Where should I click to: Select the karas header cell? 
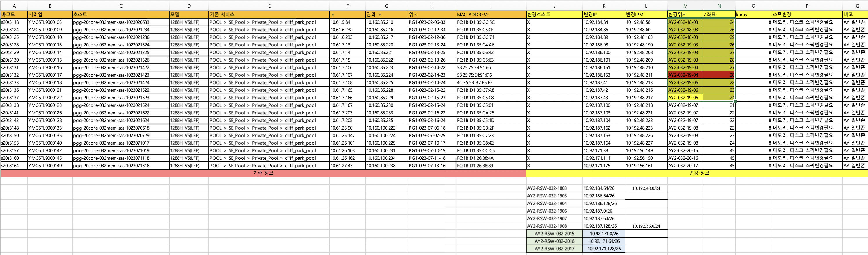753,15
